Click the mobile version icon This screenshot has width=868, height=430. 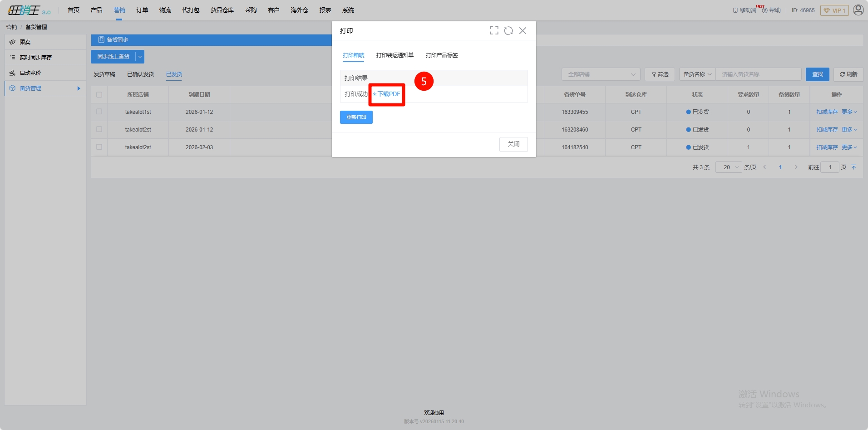[735, 10]
